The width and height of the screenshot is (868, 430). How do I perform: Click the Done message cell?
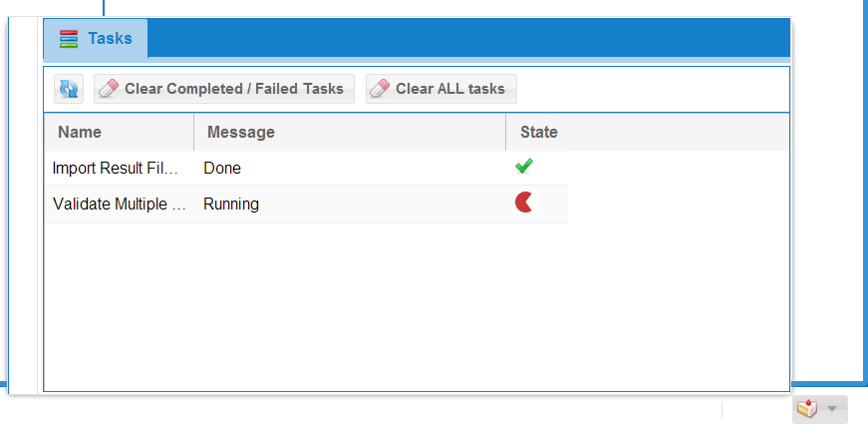click(222, 169)
